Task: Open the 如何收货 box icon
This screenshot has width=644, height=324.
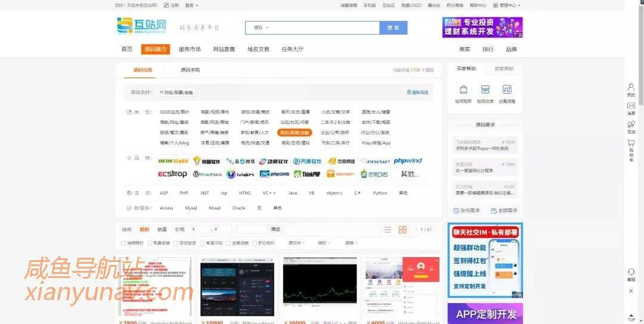Action: (485, 90)
